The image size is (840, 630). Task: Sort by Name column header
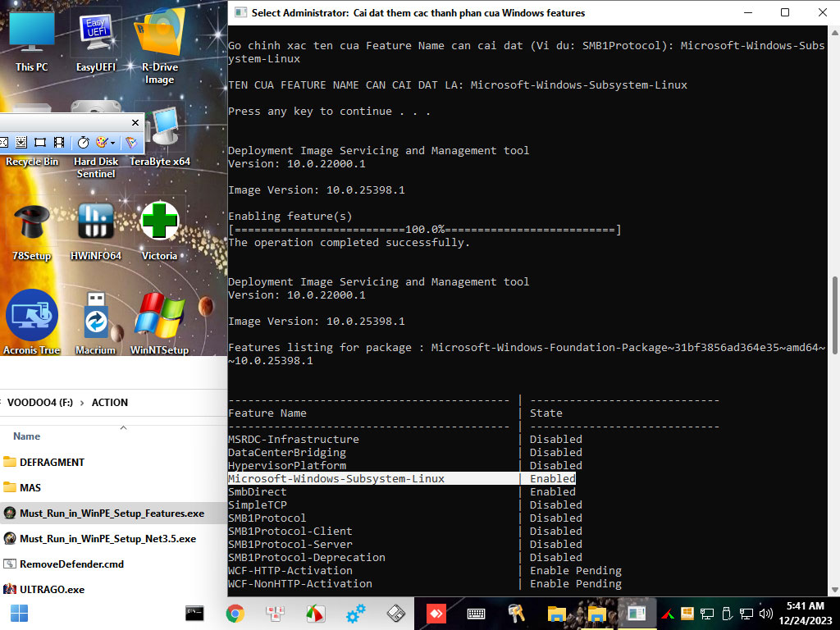pyautogui.click(x=27, y=436)
